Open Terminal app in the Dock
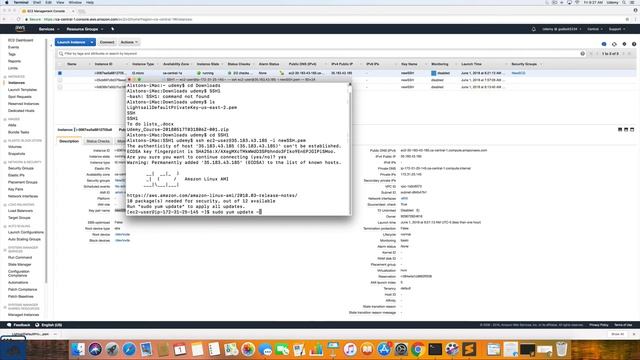 click(435, 349)
